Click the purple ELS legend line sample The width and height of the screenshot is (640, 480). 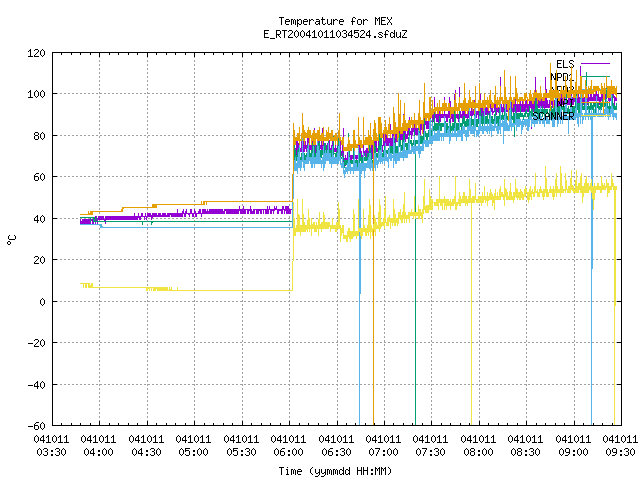(595, 64)
